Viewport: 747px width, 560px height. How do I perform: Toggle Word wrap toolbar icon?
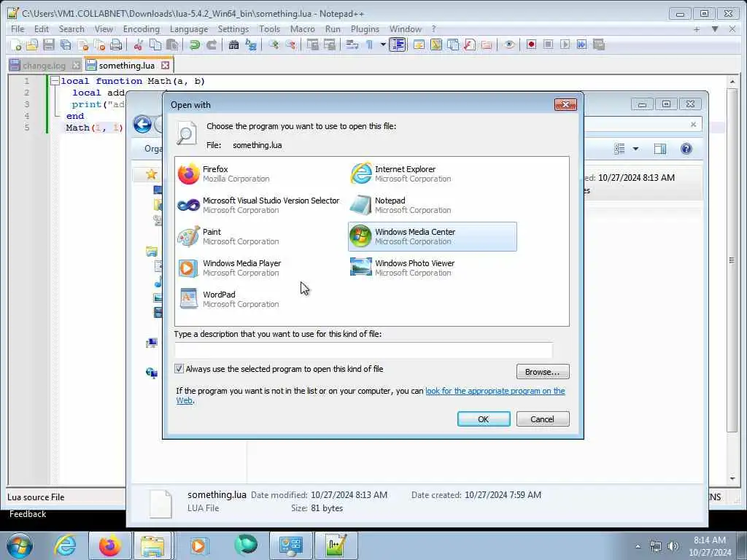click(x=352, y=44)
